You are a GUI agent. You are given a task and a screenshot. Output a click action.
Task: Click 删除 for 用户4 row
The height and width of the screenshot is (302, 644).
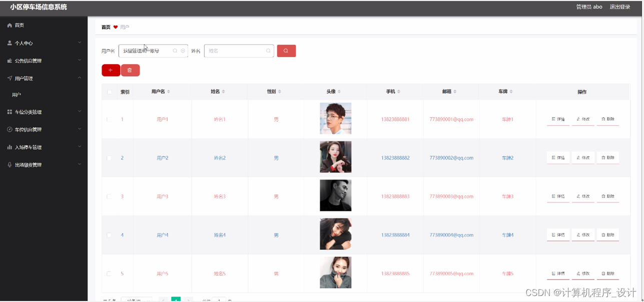(x=608, y=235)
